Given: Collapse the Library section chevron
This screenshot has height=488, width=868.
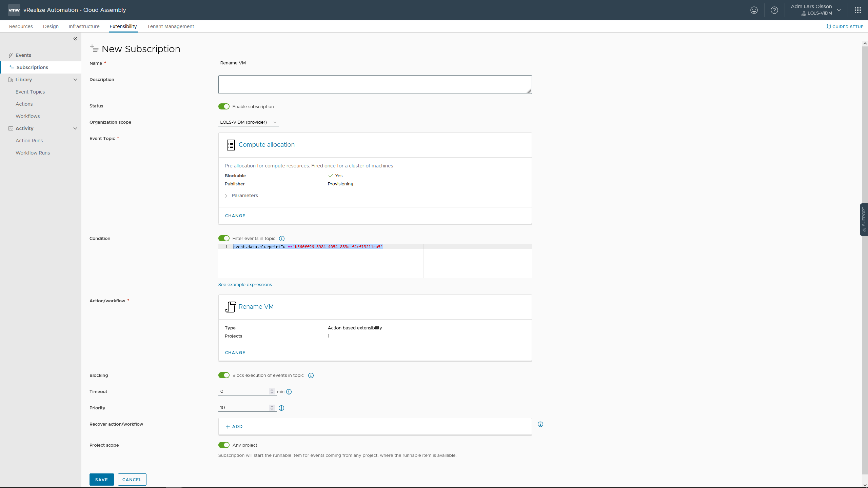Looking at the screenshot, I should (x=75, y=80).
